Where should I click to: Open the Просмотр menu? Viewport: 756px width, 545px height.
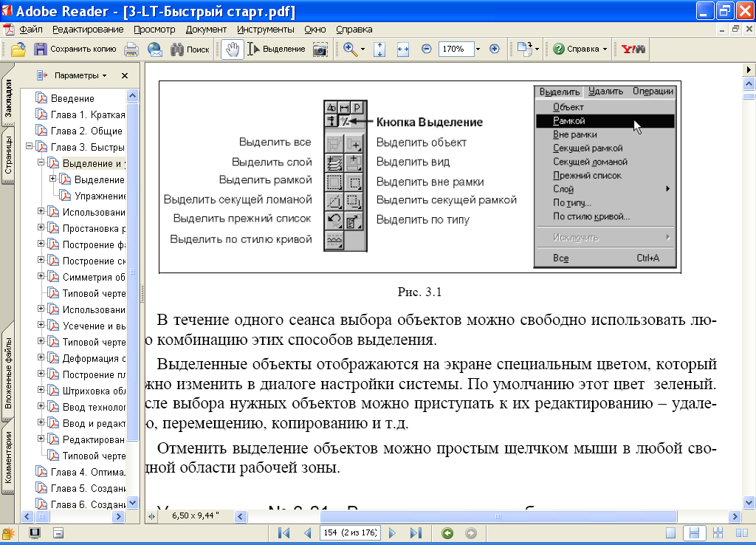tap(154, 30)
